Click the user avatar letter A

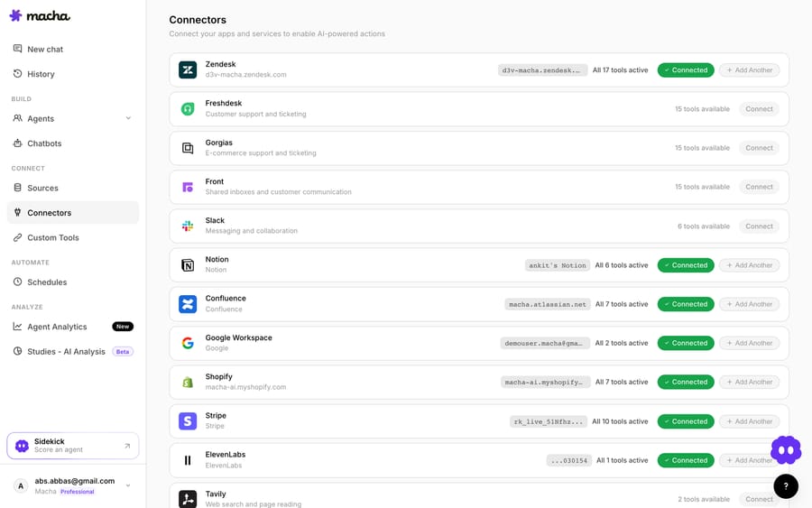[21, 485]
